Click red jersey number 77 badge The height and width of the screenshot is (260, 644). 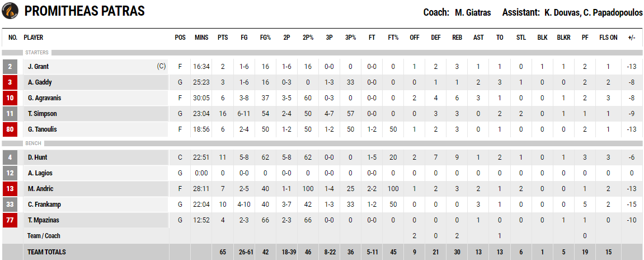(x=10, y=220)
